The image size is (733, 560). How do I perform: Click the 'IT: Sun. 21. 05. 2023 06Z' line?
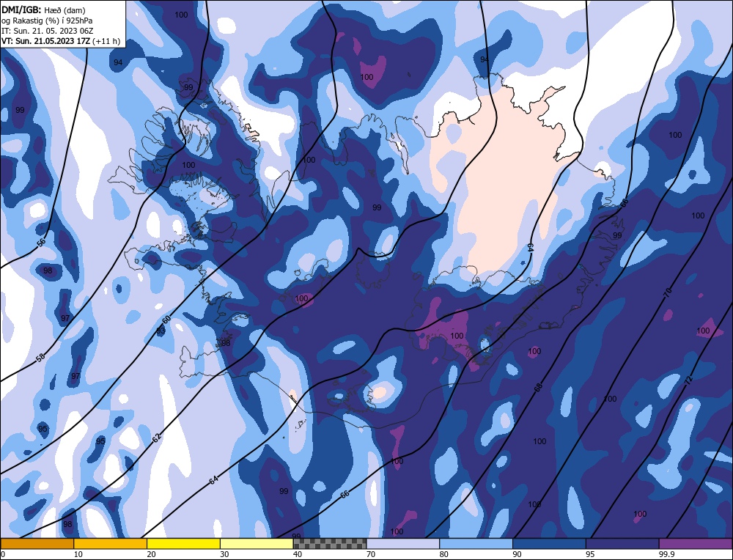48,31
